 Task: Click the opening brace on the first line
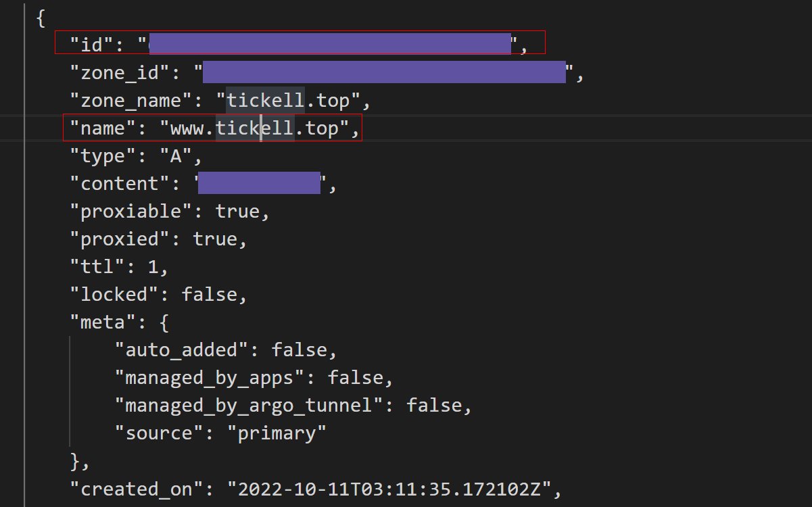[41, 18]
